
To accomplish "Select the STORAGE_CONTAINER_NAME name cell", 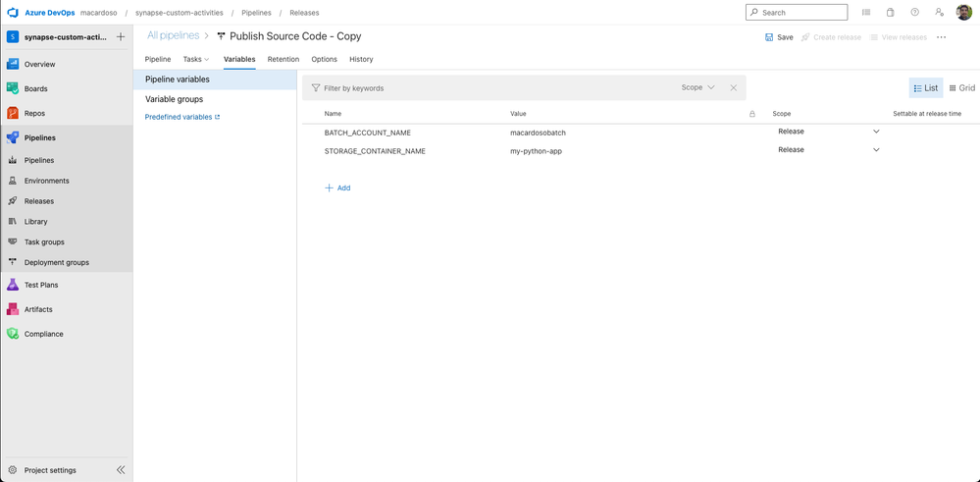I will click(x=375, y=150).
